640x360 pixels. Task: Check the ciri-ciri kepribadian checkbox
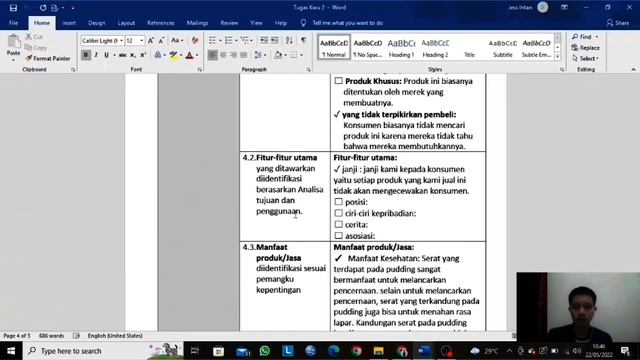[338, 213]
